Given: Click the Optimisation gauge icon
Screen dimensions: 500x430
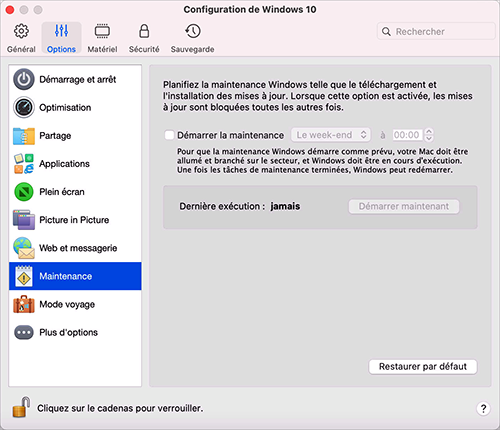Looking at the screenshot, I should 24,107.
